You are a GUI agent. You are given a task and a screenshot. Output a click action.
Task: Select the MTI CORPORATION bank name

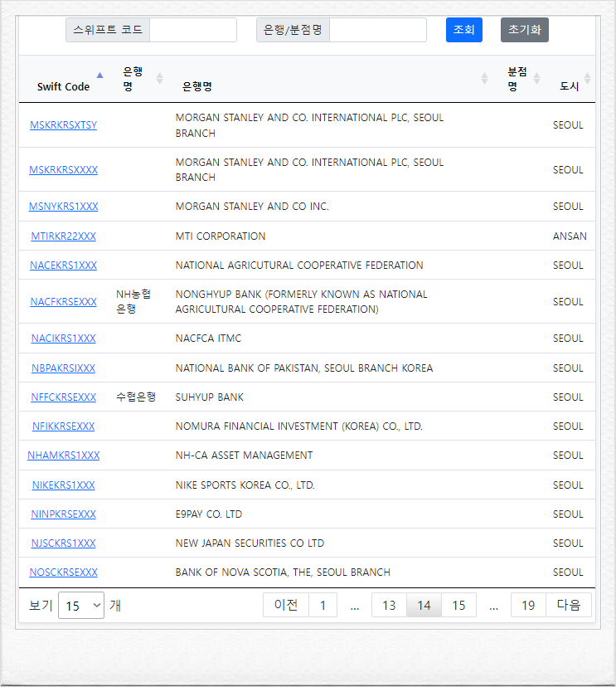(221, 236)
